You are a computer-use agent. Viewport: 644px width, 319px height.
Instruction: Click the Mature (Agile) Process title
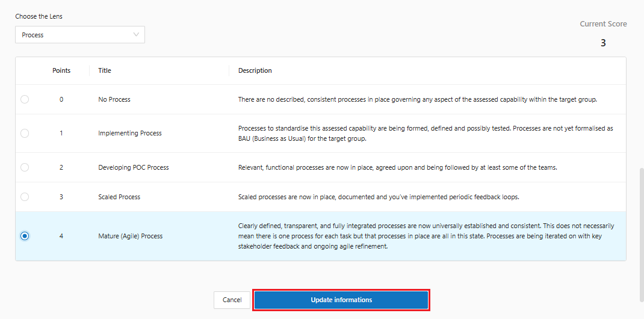[131, 236]
